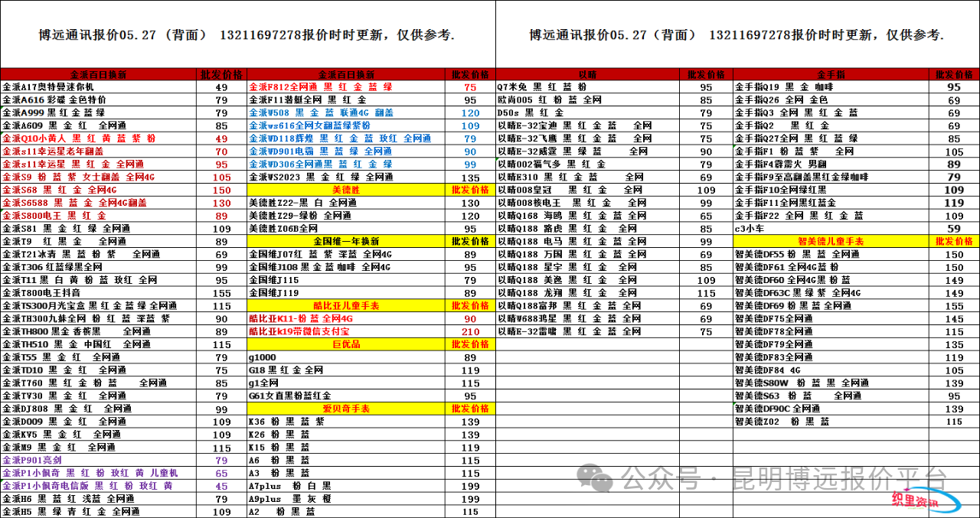The image size is (980, 518).
Task: Select the red "金派S68" cell
Action: 99,190
